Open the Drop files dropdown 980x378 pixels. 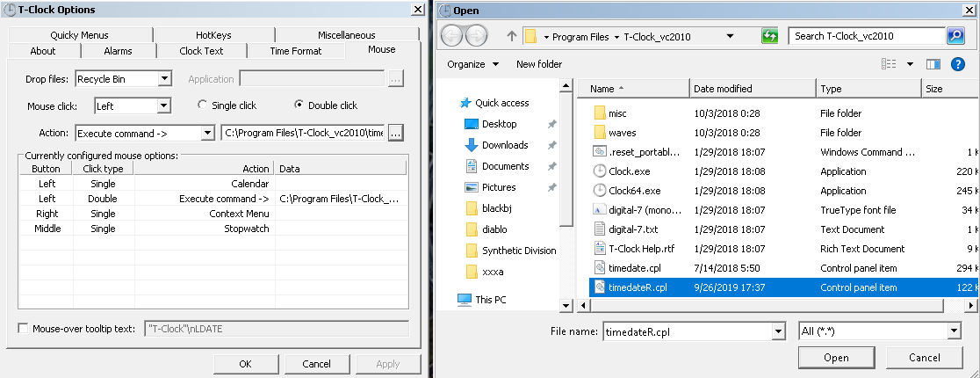(x=165, y=79)
